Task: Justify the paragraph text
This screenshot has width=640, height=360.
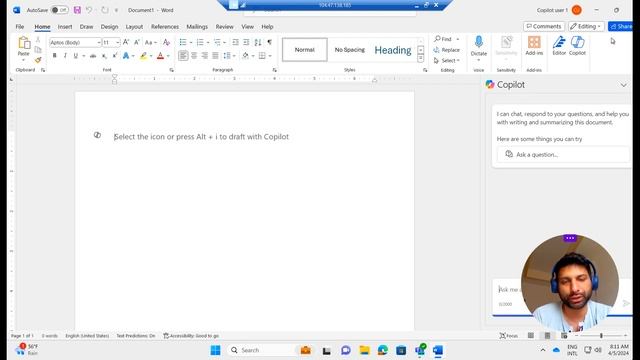Action: (215, 56)
